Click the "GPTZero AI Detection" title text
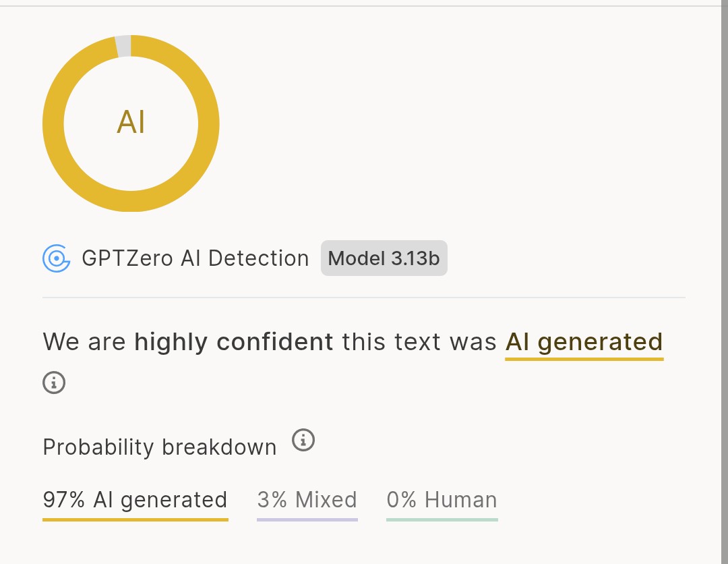The width and height of the screenshot is (728, 564). click(195, 258)
